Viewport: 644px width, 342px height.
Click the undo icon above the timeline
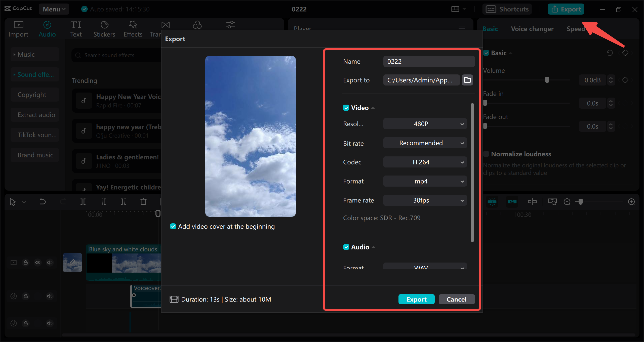pyautogui.click(x=43, y=201)
